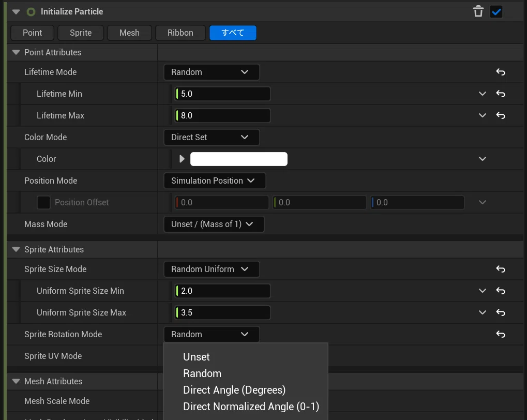Click the Uniform Sprite Size Max field

click(x=222, y=313)
